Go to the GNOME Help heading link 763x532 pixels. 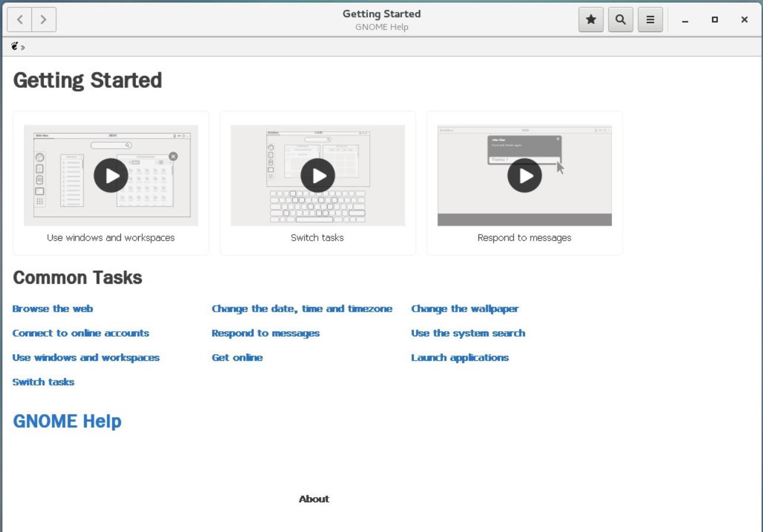(x=67, y=421)
